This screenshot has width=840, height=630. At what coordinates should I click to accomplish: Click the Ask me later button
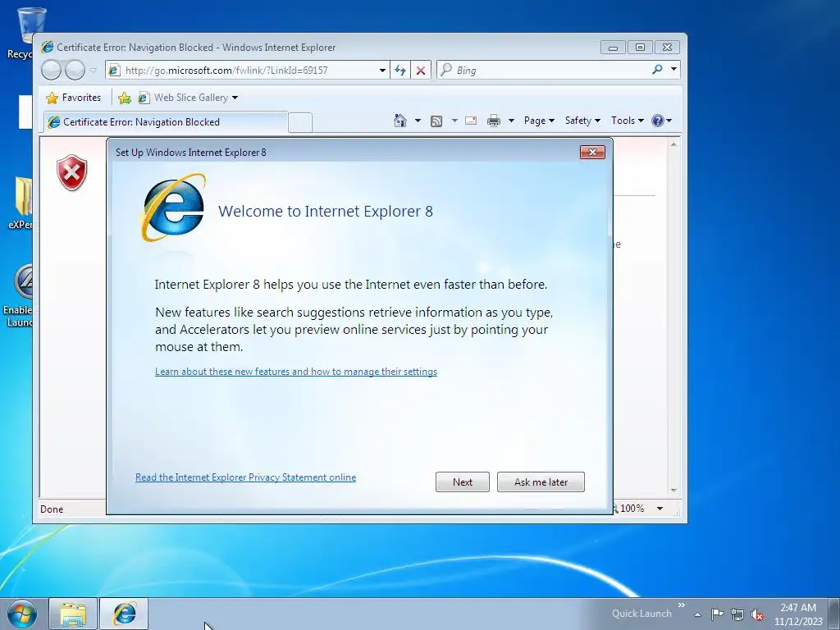[541, 482]
